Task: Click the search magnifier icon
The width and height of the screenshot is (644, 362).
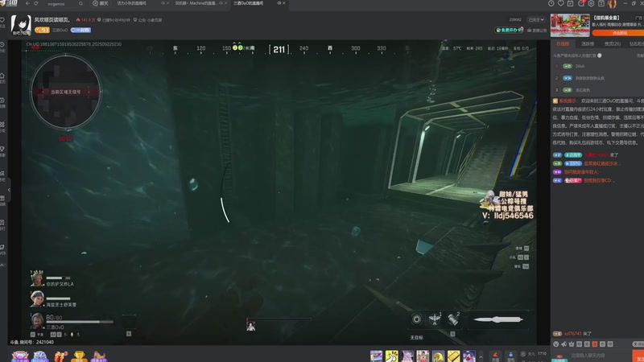Action: point(81,4)
